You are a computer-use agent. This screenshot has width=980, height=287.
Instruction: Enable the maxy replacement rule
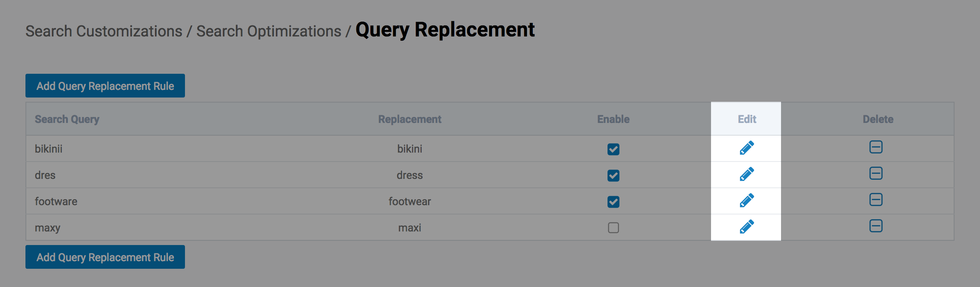tap(613, 228)
